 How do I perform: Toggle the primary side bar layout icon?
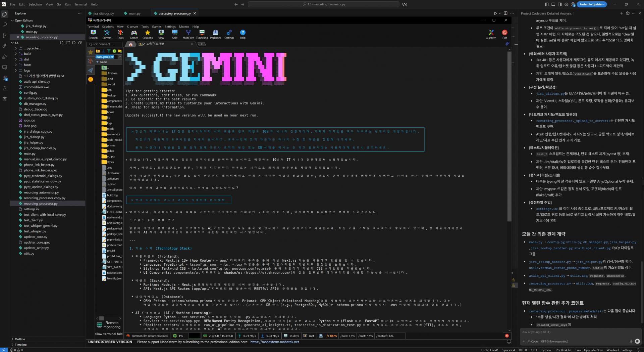point(547,4)
